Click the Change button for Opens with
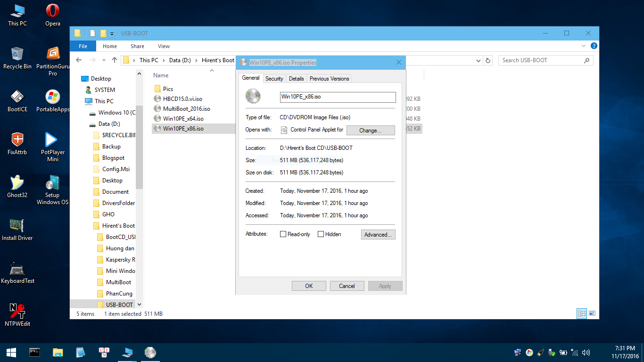This screenshot has height=362, width=644. coord(371,130)
